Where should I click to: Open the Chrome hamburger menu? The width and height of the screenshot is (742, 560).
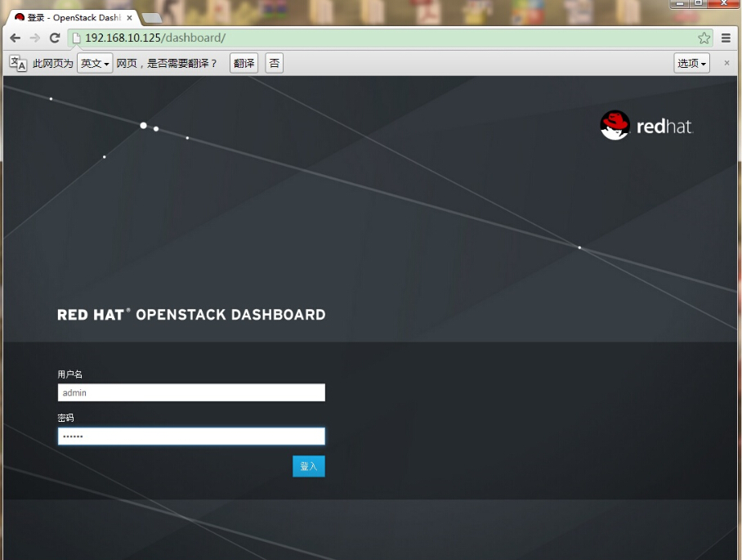click(726, 38)
